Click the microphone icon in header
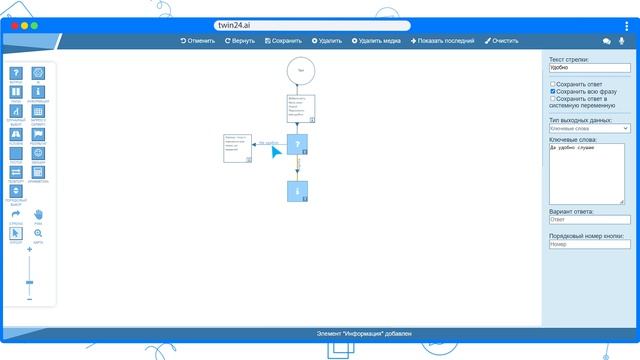The width and height of the screenshot is (640, 360). [x=621, y=41]
